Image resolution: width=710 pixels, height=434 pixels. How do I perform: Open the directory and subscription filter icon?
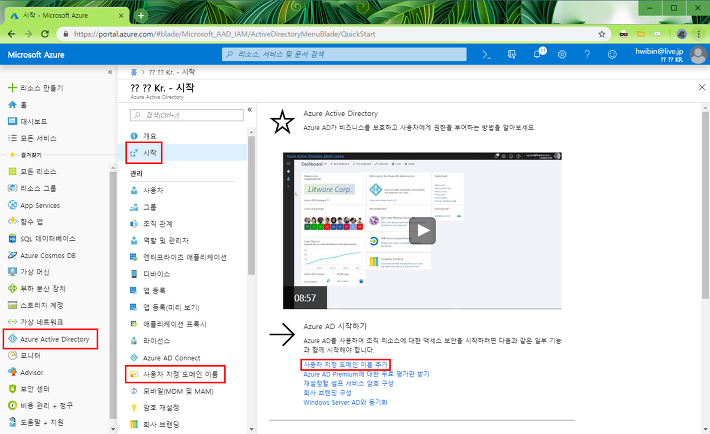(512, 54)
